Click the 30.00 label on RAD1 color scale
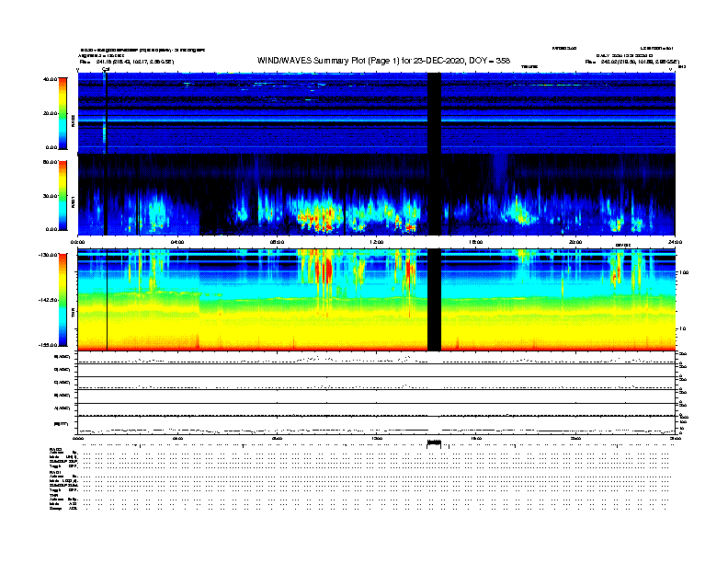This screenshot has height=563, width=728. (50, 196)
